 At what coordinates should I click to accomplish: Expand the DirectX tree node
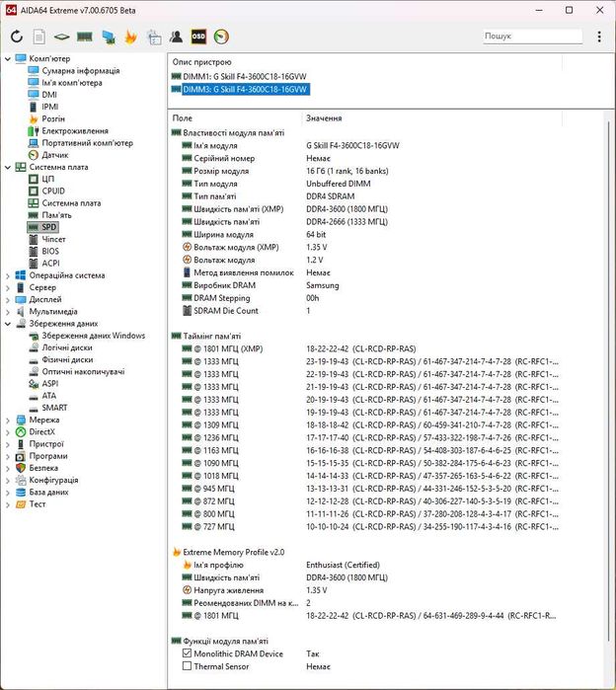point(8,432)
